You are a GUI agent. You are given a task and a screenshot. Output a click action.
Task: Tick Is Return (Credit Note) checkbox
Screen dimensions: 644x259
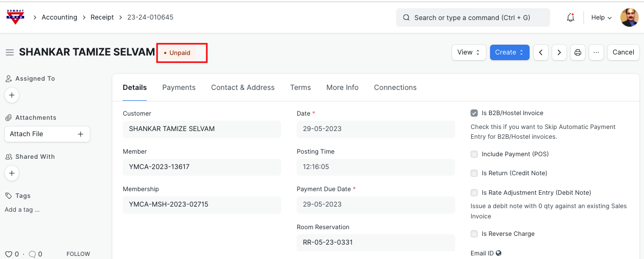pyautogui.click(x=474, y=173)
